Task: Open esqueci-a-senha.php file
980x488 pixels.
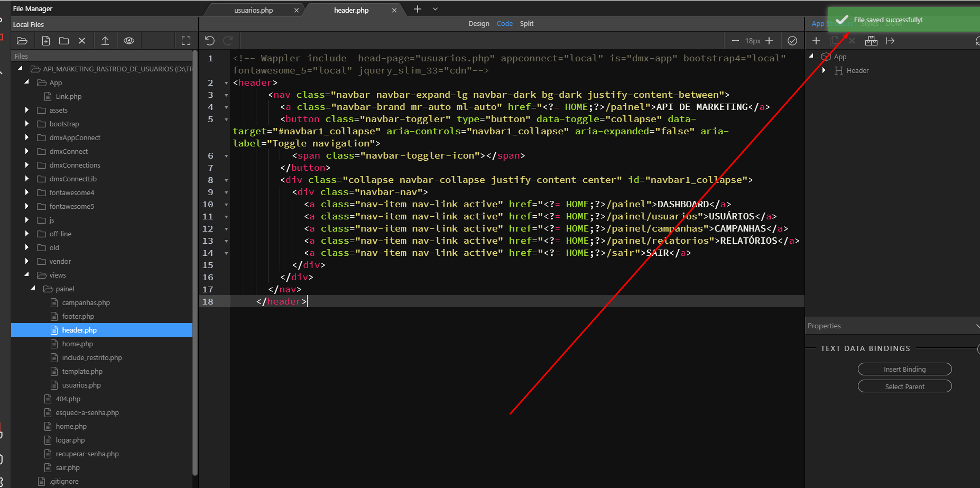Action: click(87, 412)
